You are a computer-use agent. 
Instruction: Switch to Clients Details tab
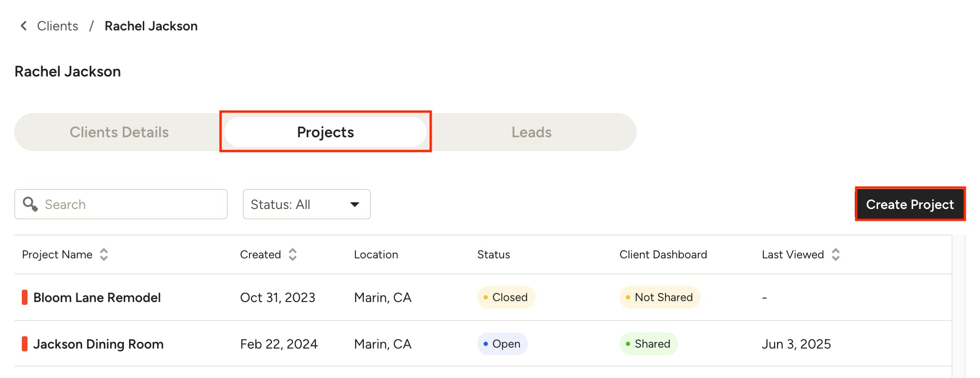pos(119,132)
